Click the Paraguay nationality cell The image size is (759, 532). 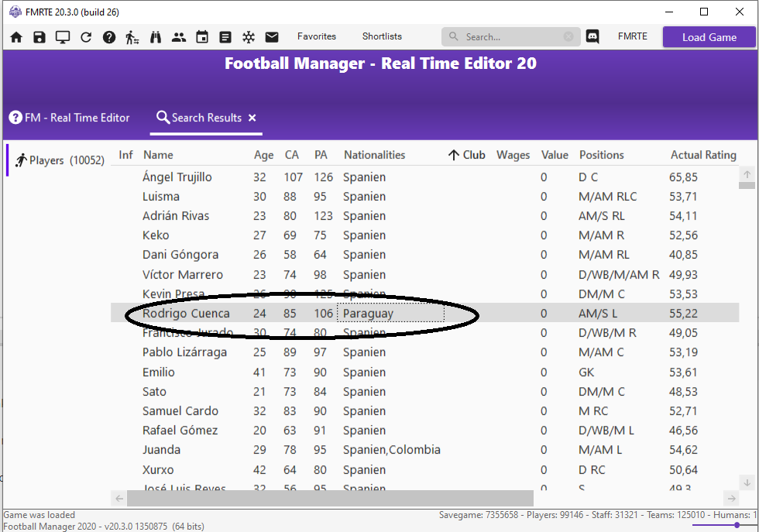coord(390,313)
